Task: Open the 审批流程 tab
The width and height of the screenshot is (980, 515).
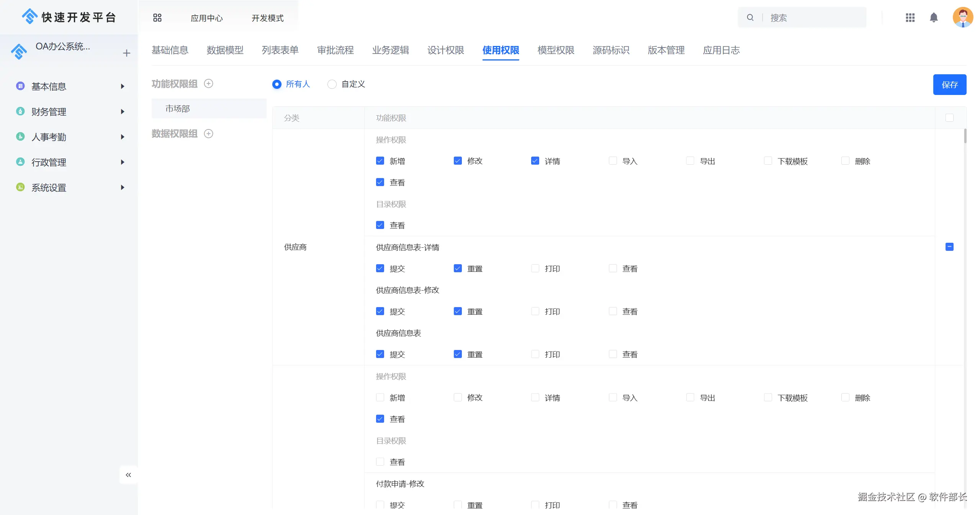Action: 335,50
